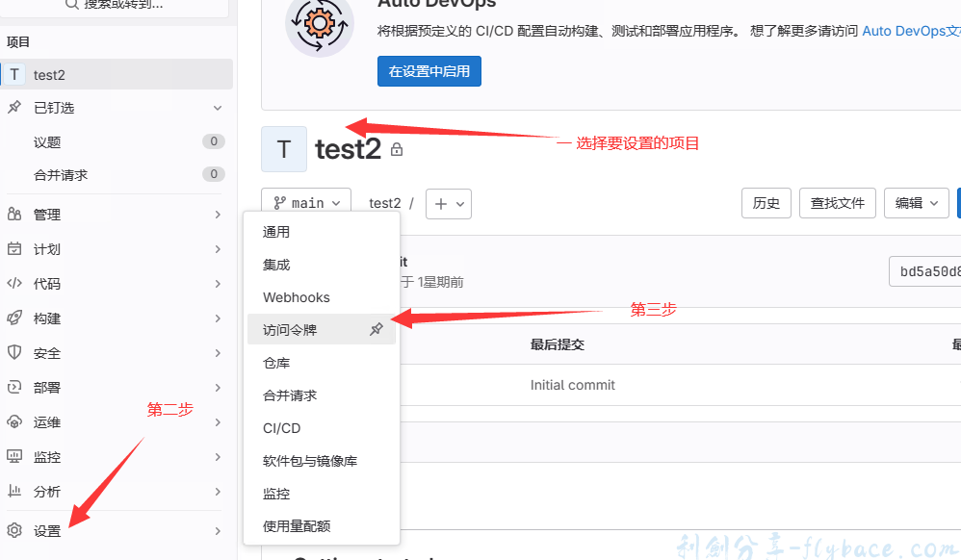Click the 设置 gear icon in sidebar

coord(14,530)
